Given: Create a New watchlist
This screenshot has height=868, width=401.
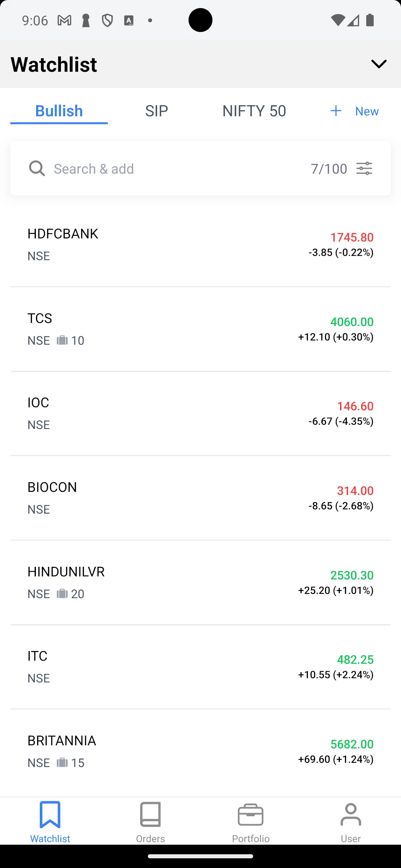Looking at the screenshot, I should (x=355, y=111).
